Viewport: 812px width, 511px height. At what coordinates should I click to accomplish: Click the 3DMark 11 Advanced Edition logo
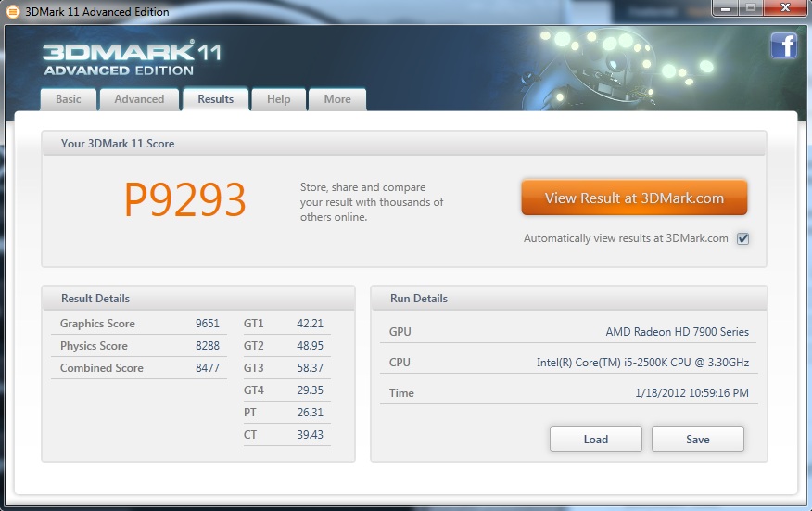[132, 58]
